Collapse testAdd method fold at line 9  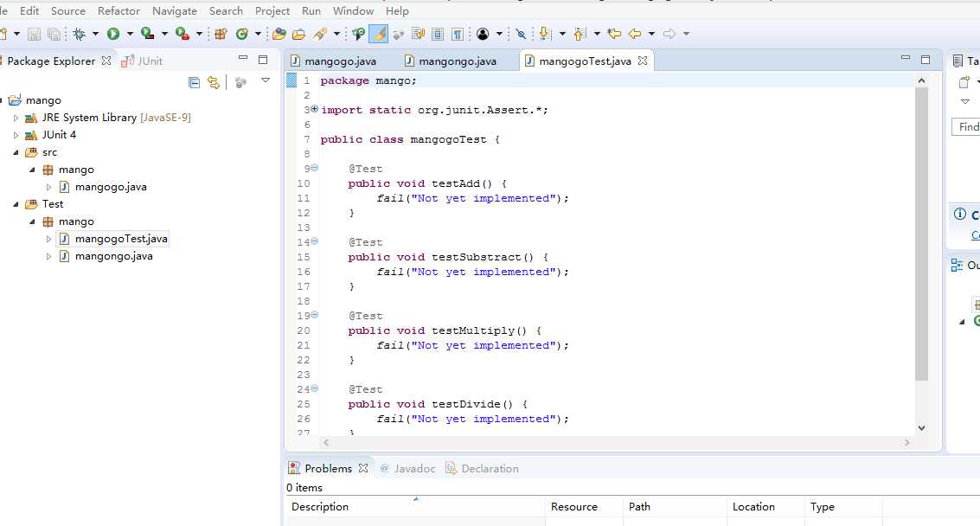(314, 168)
